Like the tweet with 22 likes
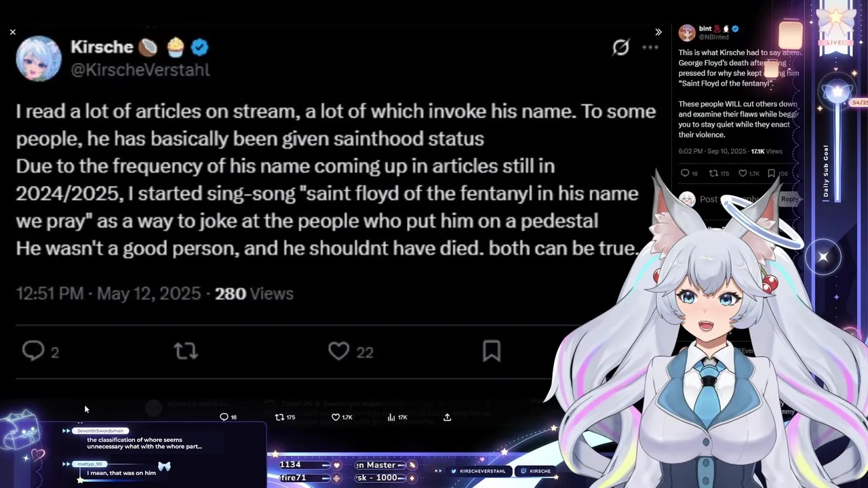The width and height of the screenshot is (868, 488). click(338, 351)
